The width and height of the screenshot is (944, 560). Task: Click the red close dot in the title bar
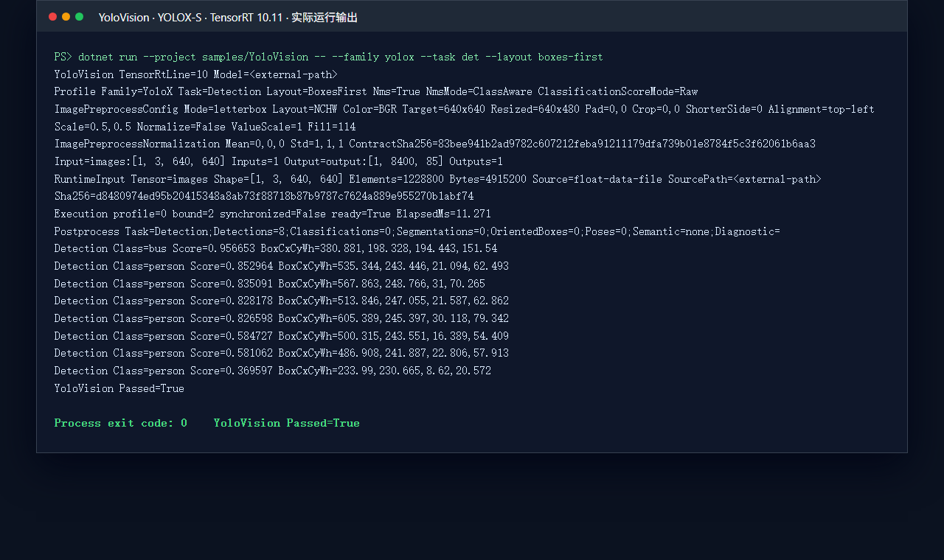[x=52, y=17]
